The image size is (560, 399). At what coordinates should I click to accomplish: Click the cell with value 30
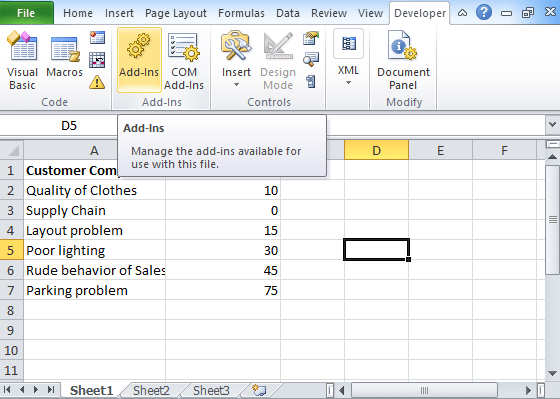(223, 250)
